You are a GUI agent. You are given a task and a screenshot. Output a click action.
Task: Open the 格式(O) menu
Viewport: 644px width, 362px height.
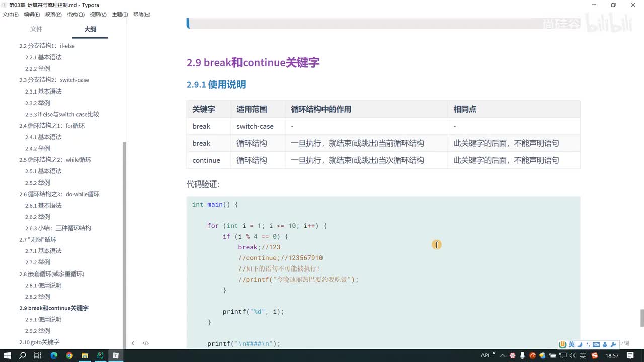[75, 15]
